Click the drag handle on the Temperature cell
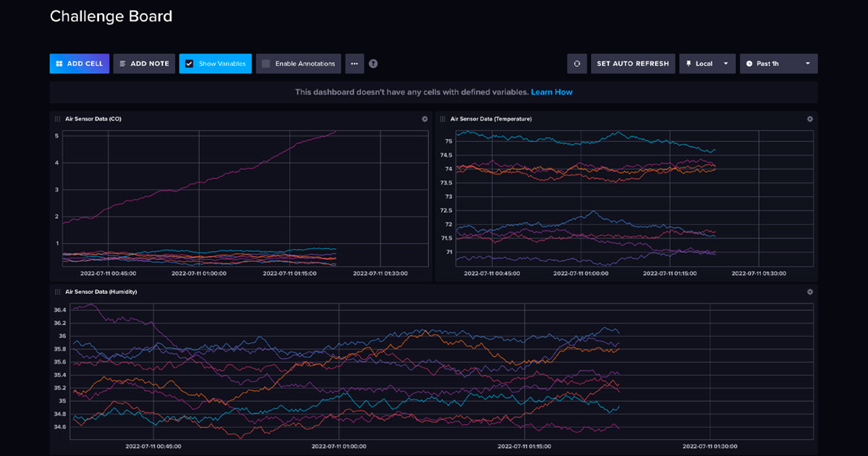Image resolution: width=868 pixels, height=456 pixels. [443, 119]
